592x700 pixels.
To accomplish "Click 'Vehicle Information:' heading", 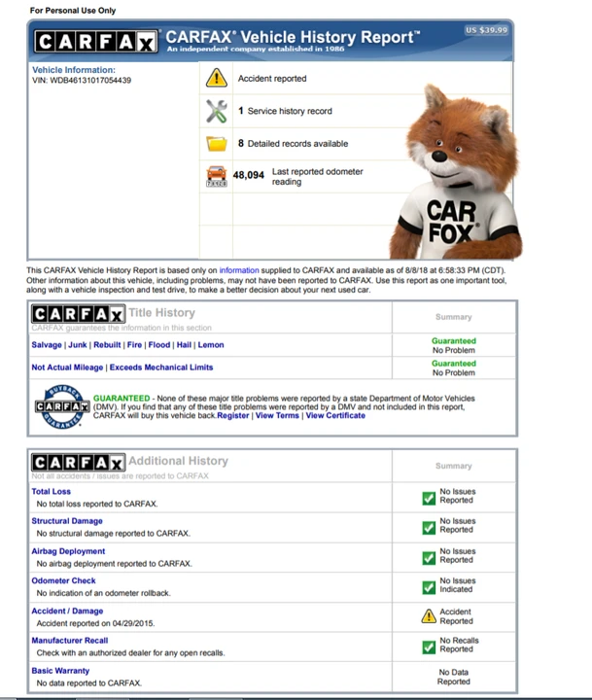I will tap(74, 70).
